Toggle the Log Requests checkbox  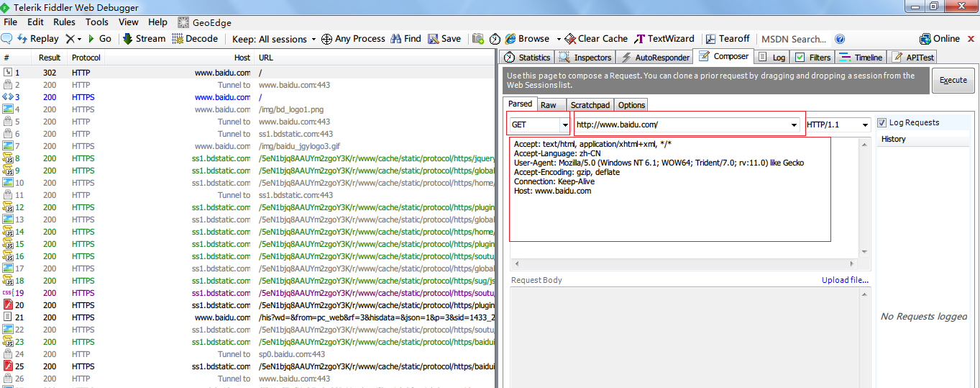tap(882, 122)
